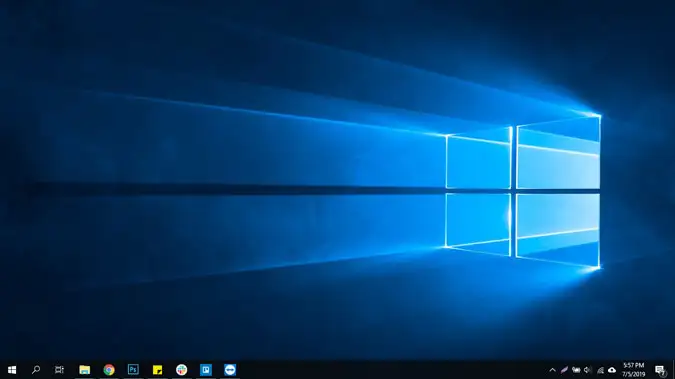Image resolution: width=675 pixels, height=379 pixels.
Task: Click the Show desktop taskbar sliver
Action: click(x=673, y=370)
